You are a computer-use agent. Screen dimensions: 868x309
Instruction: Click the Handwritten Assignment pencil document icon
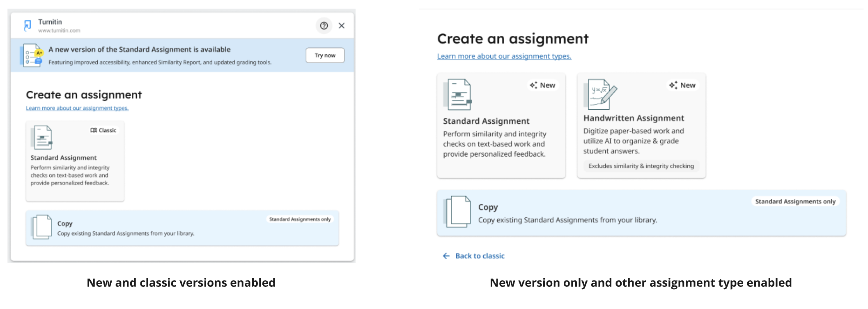(600, 94)
